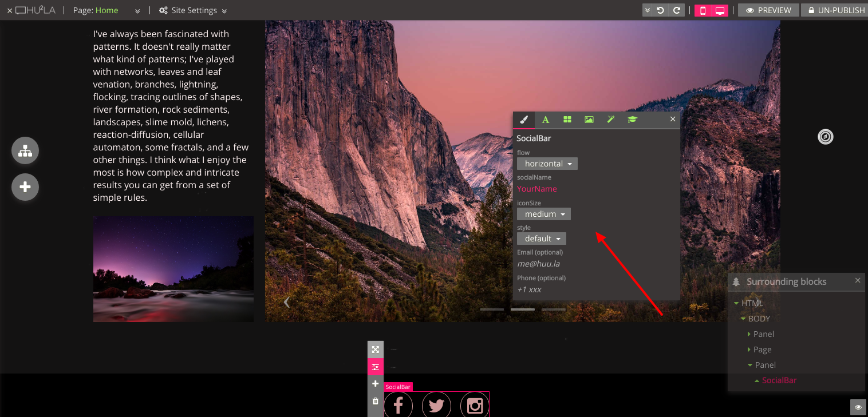Image resolution: width=868 pixels, height=417 pixels.
Task: Select the first carousel slide indicator
Action: point(492,309)
